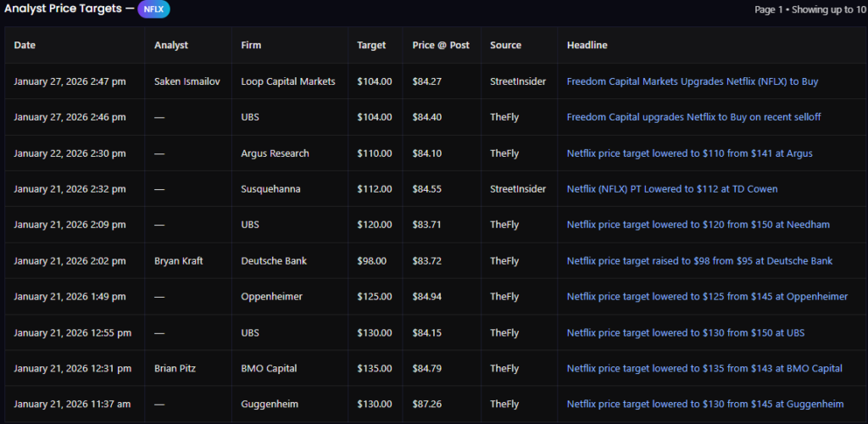The width and height of the screenshot is (868, 424).
Task: Open the Deutsche Bank raised to $98 headline
Action: point(699,261)
